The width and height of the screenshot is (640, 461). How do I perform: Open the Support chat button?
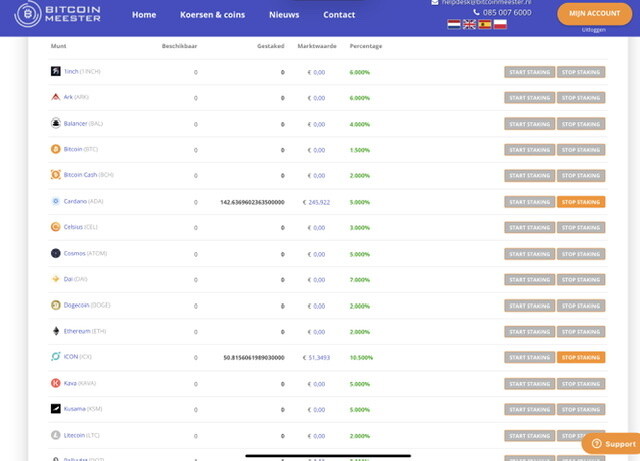pos(611,443)
